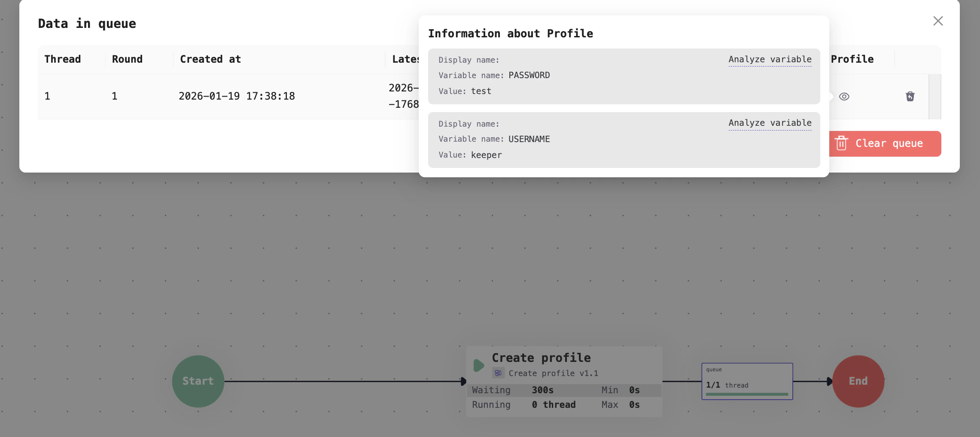Select the Create profile node title
The image size is (980, 437).
click(542, 357)
